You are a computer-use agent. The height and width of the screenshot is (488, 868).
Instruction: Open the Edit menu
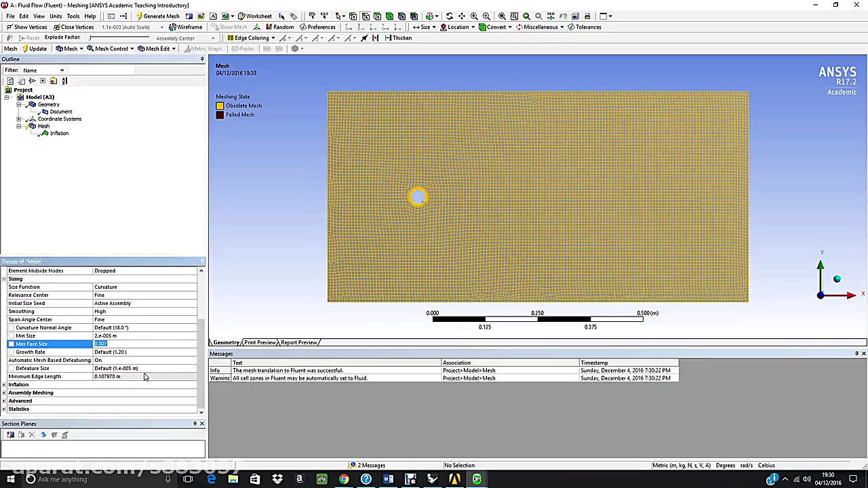click(x=24, y=16)
